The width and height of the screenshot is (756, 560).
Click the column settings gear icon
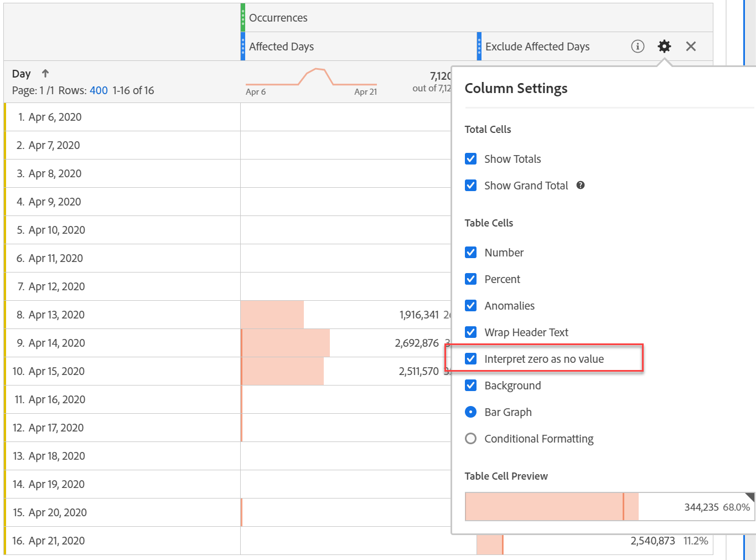[664, 47]
